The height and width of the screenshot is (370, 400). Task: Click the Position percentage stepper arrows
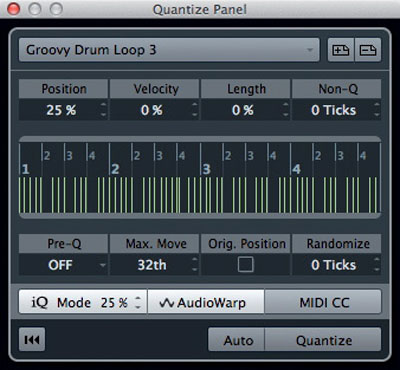pyautogui.click(x=104, y=110)
